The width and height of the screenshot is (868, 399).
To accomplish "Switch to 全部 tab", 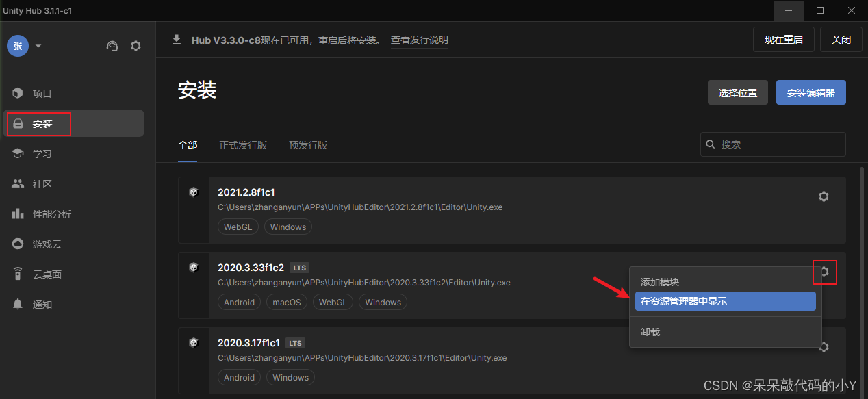I will click(188, 145).
